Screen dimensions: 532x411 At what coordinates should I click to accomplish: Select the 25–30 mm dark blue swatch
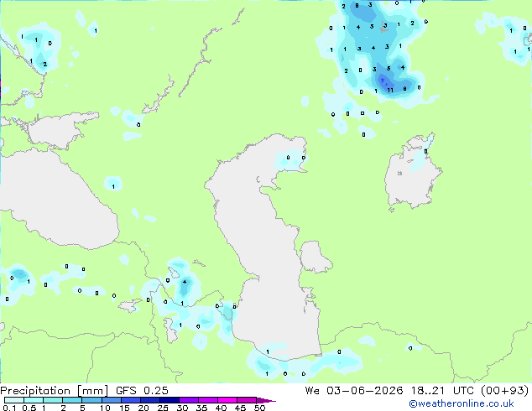click(x=170, y=400)
